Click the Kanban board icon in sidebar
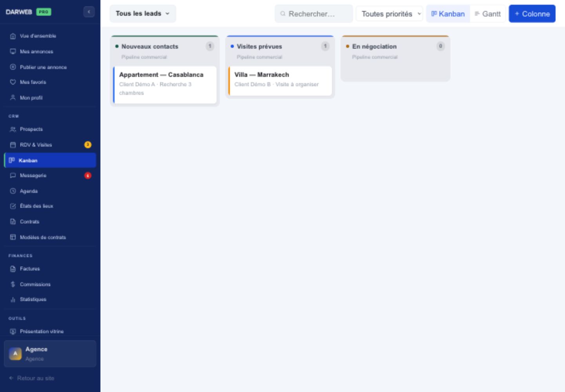 point(12,160)
